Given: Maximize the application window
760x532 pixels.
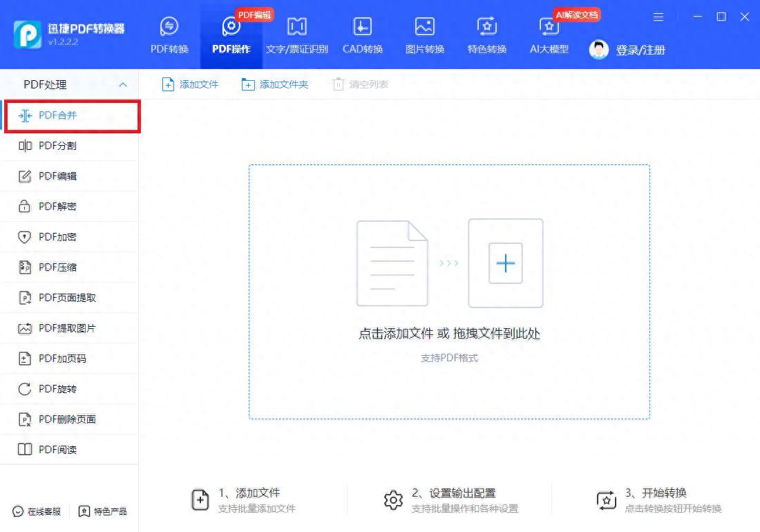Looking at the screenshot, I should click(721, 17).
